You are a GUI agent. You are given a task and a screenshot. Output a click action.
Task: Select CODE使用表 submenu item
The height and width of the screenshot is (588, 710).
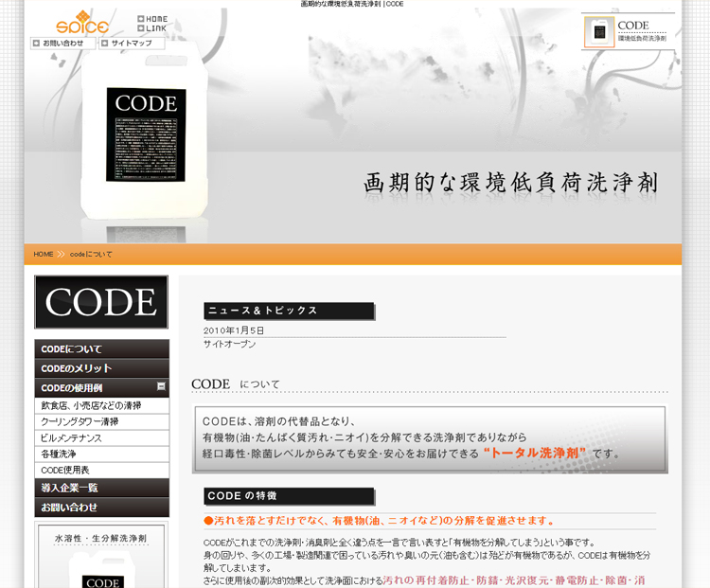click(x=102, y=471)
